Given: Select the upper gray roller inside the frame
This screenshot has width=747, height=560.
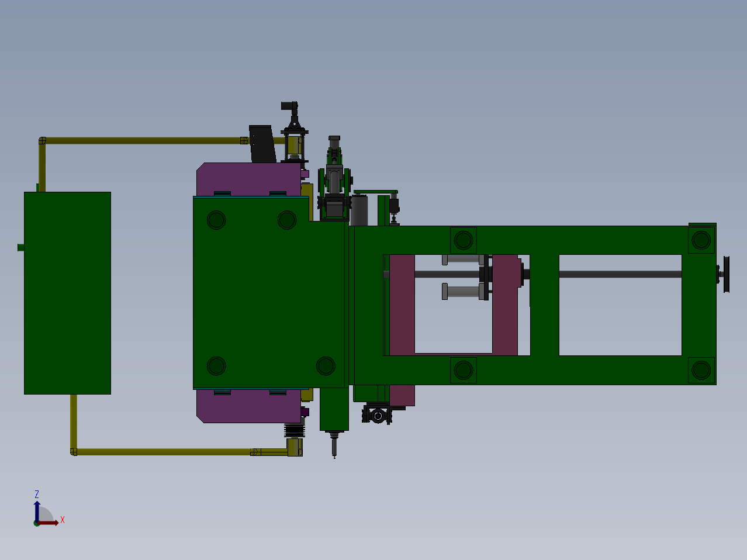Looking at the screenshot, I should point(463,260).
